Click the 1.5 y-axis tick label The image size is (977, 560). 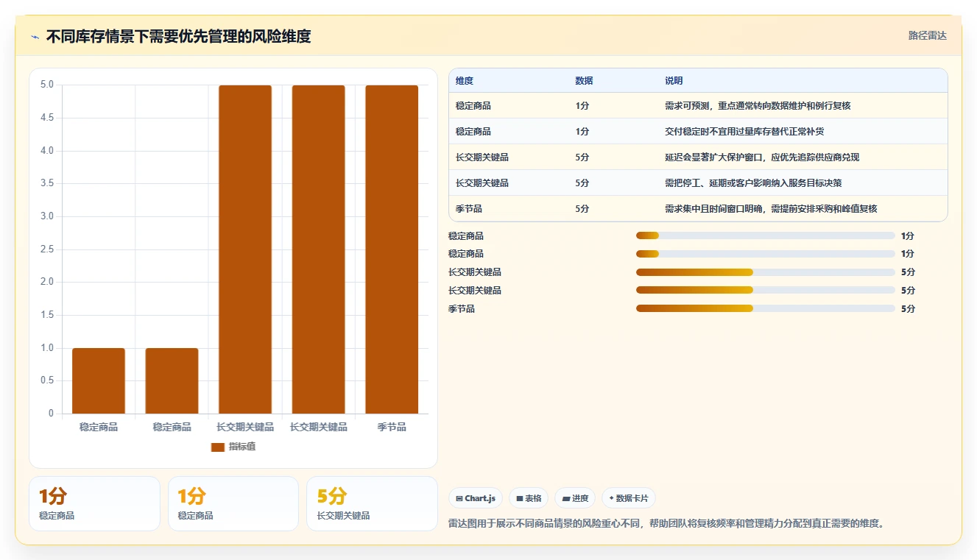(x=46, y=315)
